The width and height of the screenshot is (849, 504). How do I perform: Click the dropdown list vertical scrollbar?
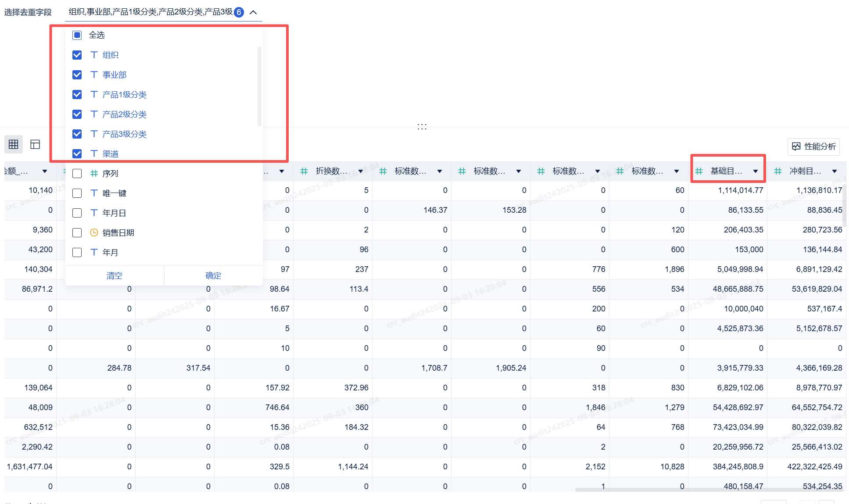(259, 86)
